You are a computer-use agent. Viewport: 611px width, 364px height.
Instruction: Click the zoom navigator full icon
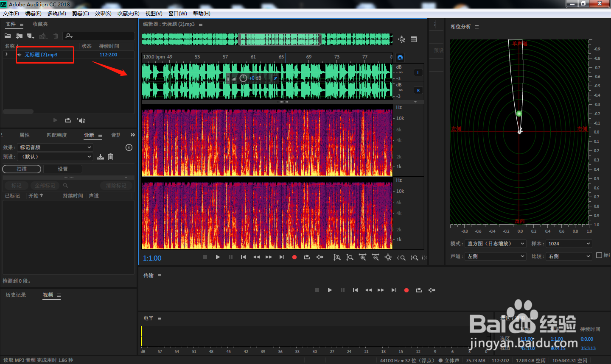point(401,39)
